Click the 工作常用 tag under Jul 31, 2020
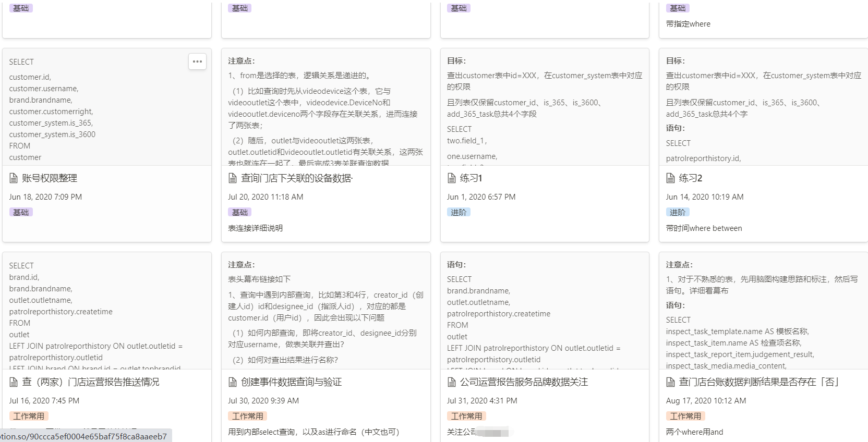 point(467,416)
